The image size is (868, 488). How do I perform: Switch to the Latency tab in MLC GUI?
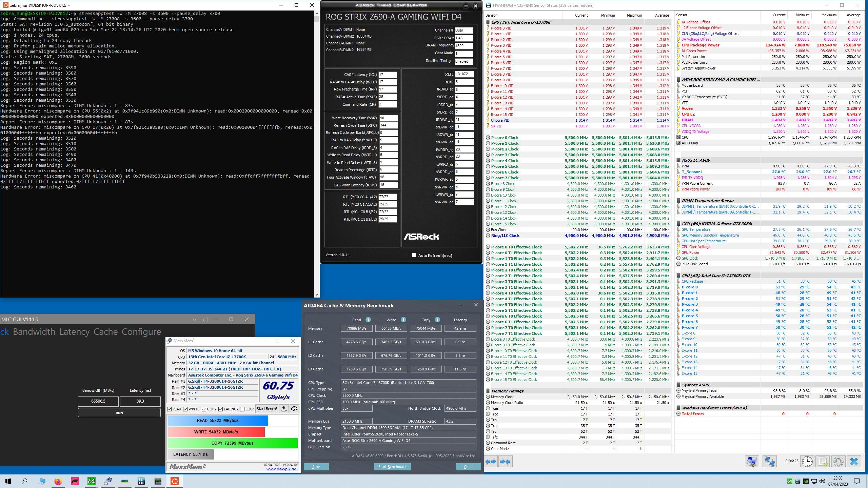tap(74, 332)
